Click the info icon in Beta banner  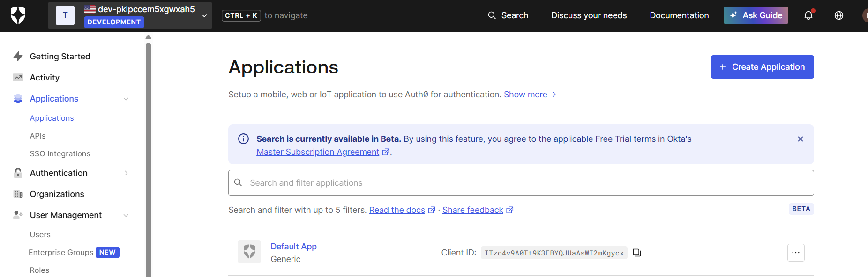(x=243, y=139)
